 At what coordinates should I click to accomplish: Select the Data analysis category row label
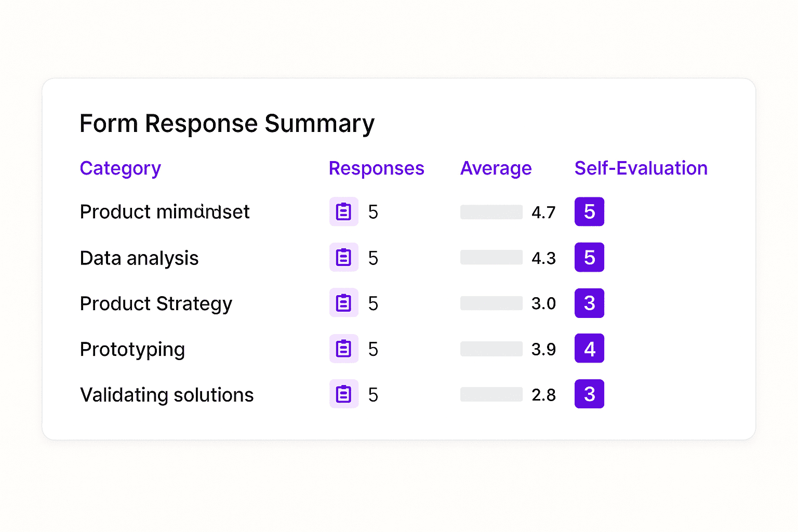[x=139, y=258]
